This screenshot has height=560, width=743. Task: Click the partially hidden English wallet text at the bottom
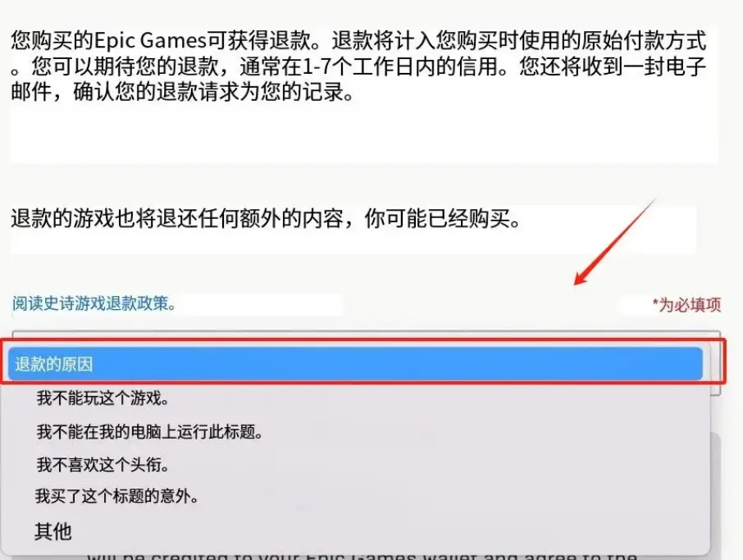(x=362, y=556)
